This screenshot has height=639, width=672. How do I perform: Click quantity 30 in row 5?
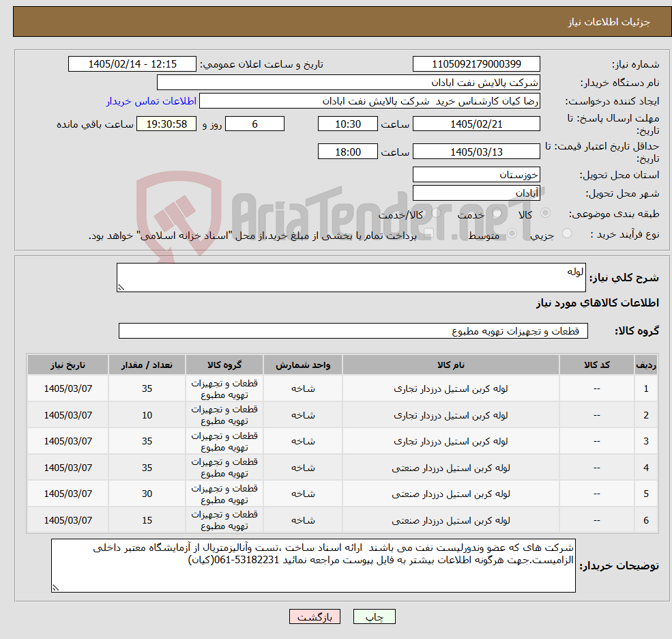coord(147,494)
